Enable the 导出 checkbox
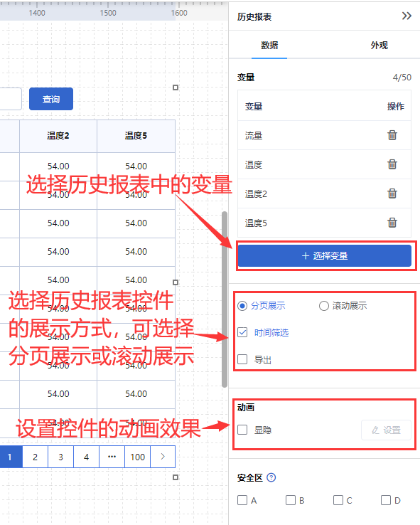Screen dimensions: 420x525 pyautogui.click(x=242, y=359)
